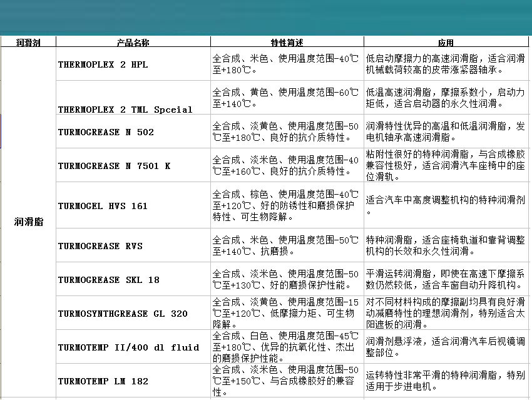Click the 产品名称 column header
The image size is (532, 400).
[x=133, y=43]
